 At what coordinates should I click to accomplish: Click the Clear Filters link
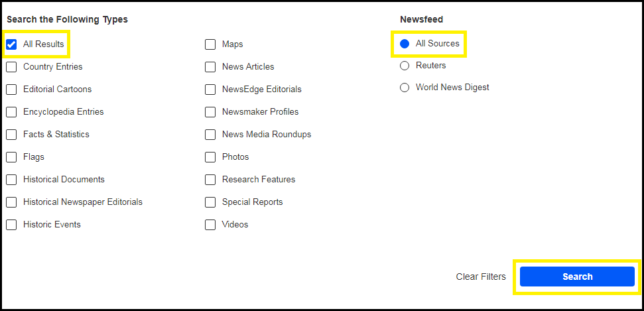(x=481, y=277)
